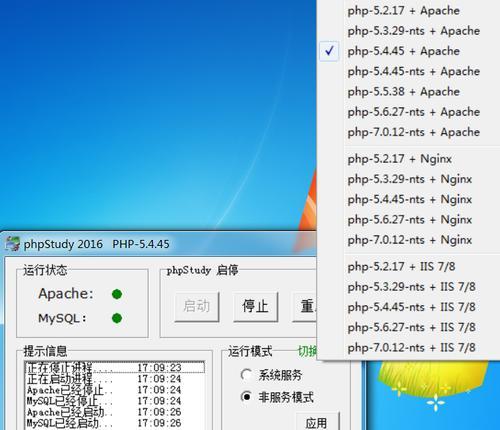Image resolution: width=500 pixels, height=430 pixels.
Task: Select the 非服务模式 radio button
Action: 247,397
